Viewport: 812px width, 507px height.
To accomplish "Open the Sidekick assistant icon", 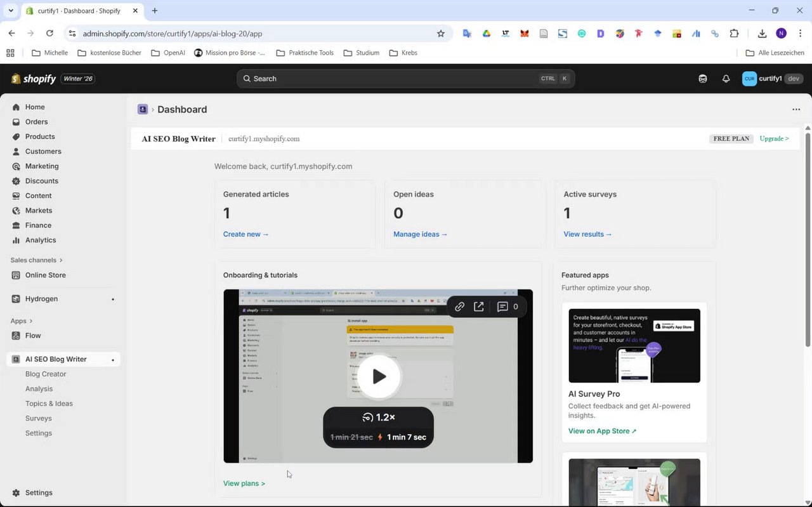I will [703, 79].
